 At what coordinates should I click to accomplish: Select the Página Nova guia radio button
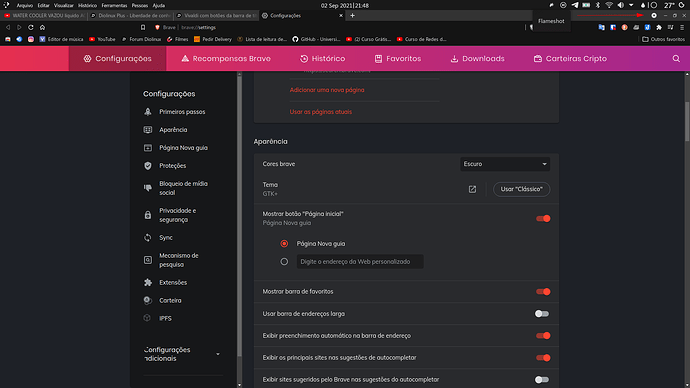click(x=284, y=244)
